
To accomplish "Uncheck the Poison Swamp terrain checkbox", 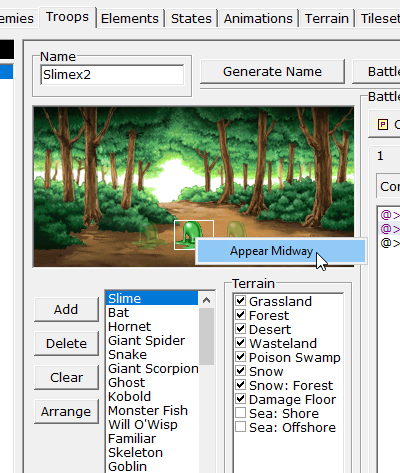I will coord(240,356).
